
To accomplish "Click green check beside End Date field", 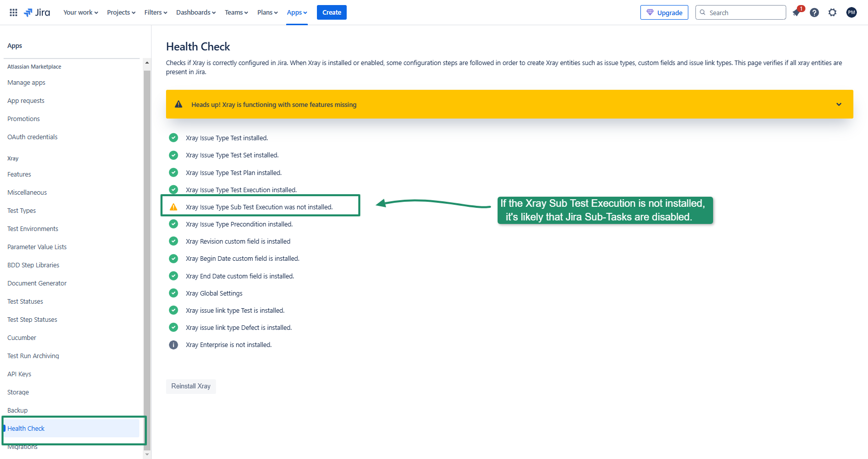I will tap(174, 276).
